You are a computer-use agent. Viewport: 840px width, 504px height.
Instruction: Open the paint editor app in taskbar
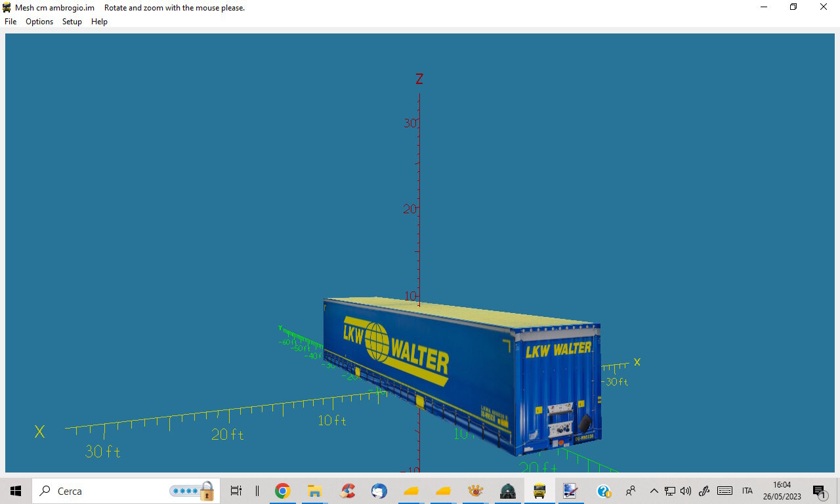coord(571,491)
